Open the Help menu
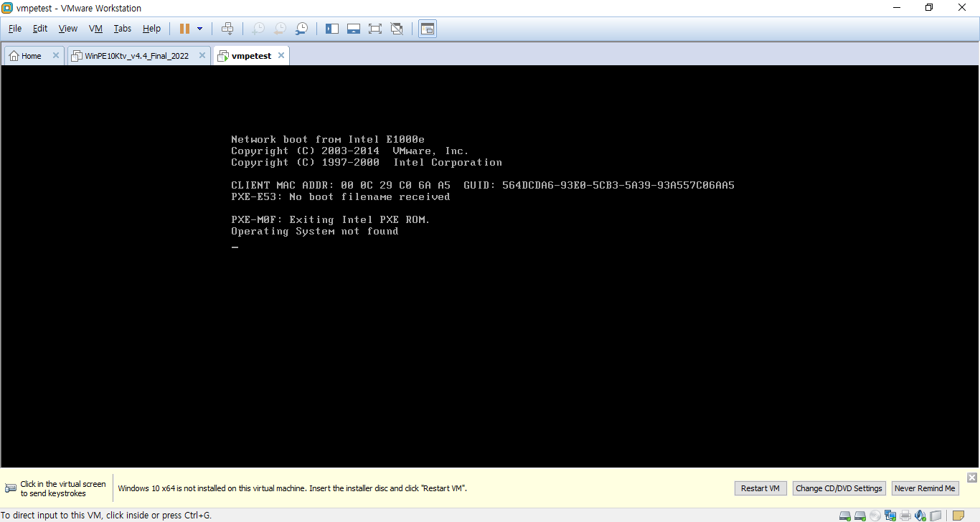Image resolution: width=980 pixels, height=522 pixels. 151,29
